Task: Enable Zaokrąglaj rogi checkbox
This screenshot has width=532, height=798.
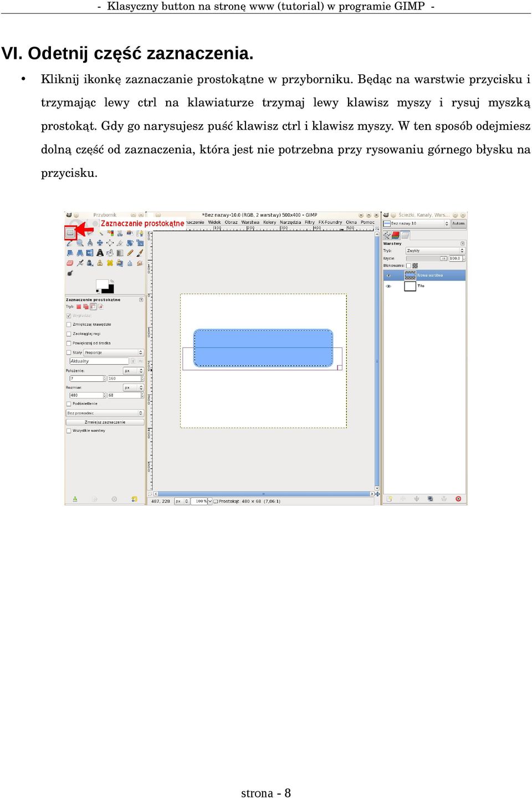Action: (69, 334)
